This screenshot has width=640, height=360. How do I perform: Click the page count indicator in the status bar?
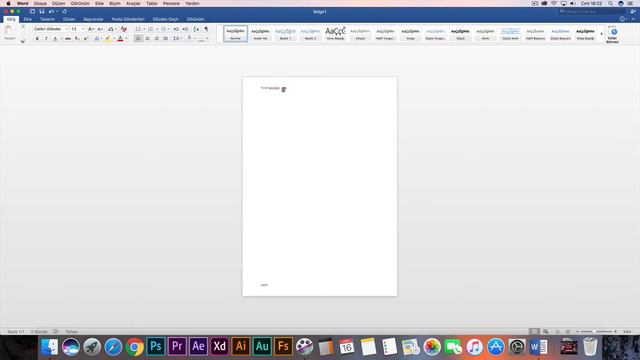tap(16, 332)
